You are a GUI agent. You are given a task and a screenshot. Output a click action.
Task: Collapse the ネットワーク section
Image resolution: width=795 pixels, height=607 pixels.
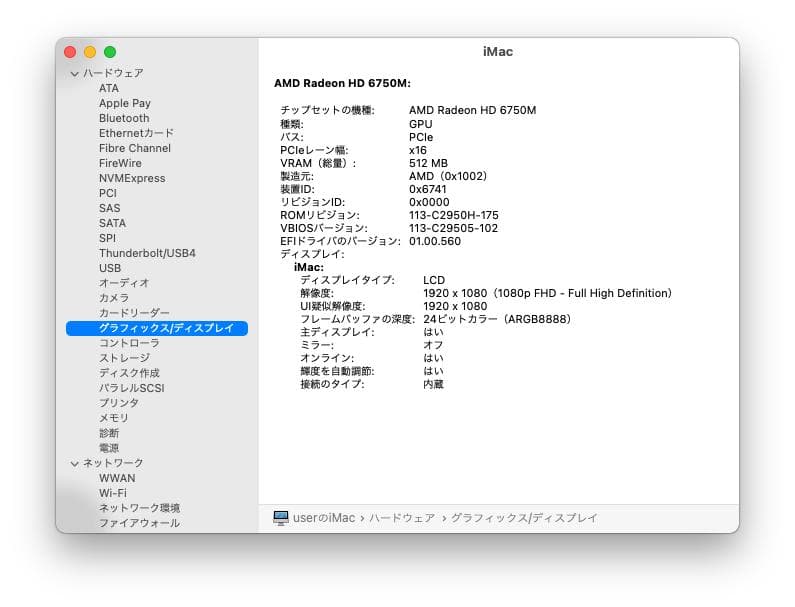tap(75, 463)
